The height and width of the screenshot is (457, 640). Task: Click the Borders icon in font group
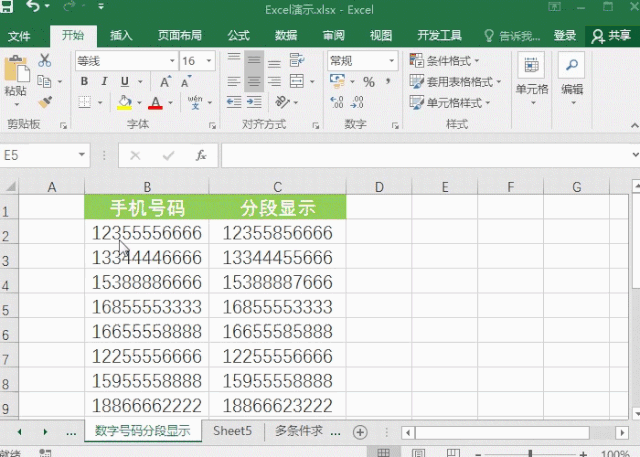coord(84,102)
